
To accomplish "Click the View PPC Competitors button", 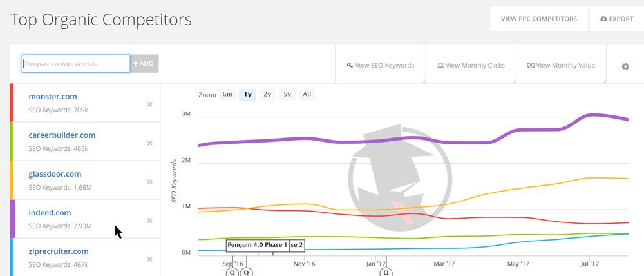I will click(539, 19).
